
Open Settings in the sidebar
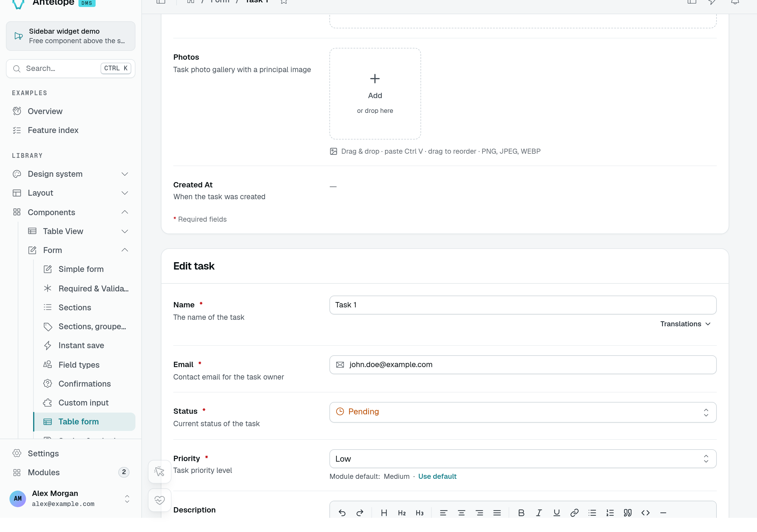pyautogui.click(x=71, y=453)
